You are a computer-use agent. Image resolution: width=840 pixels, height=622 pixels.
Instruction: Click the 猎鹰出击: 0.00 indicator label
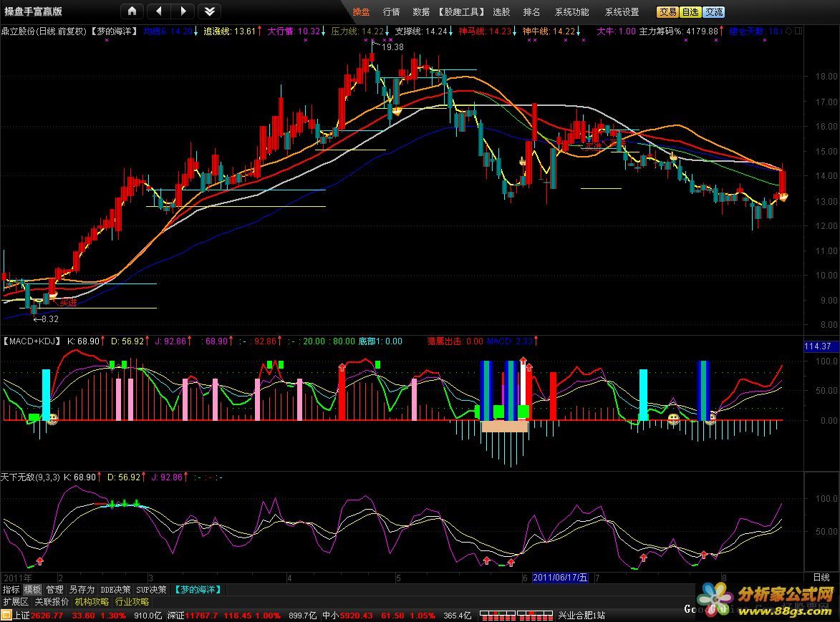pos(455,341)
